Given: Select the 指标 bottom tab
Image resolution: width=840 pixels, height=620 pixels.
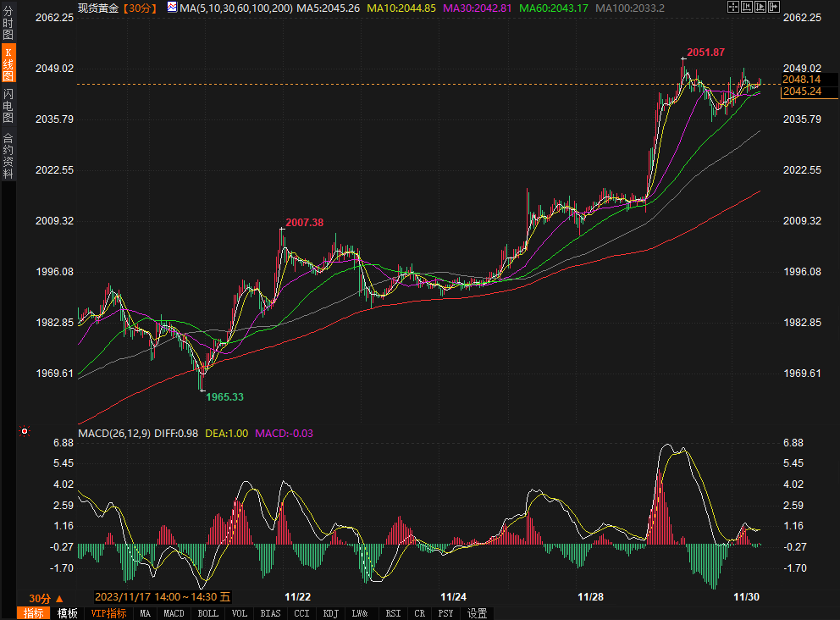Looking at the screenshot, I should coord(33,613).
